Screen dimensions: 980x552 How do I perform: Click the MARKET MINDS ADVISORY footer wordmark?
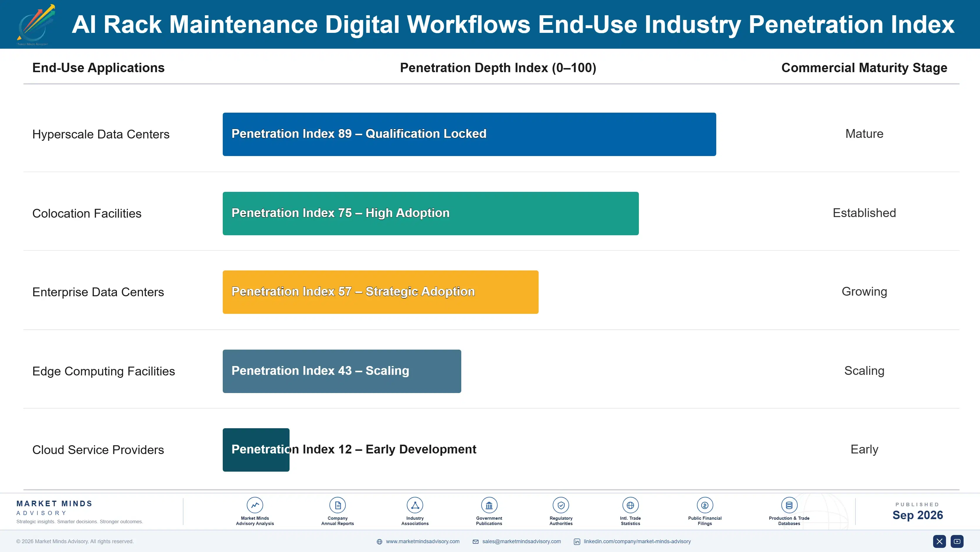(x=55, y=508)
